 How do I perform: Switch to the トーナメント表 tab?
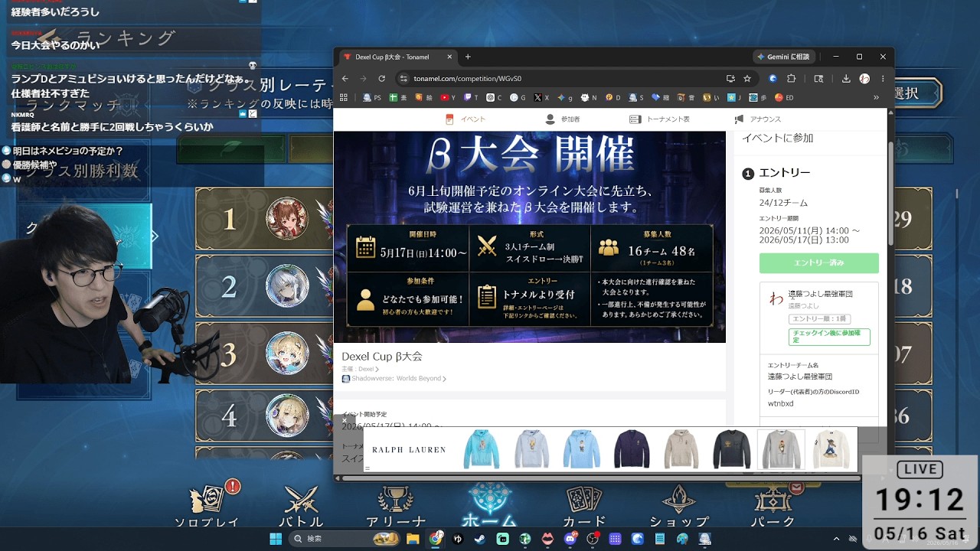pyautogui.click(x=660, y=119)
